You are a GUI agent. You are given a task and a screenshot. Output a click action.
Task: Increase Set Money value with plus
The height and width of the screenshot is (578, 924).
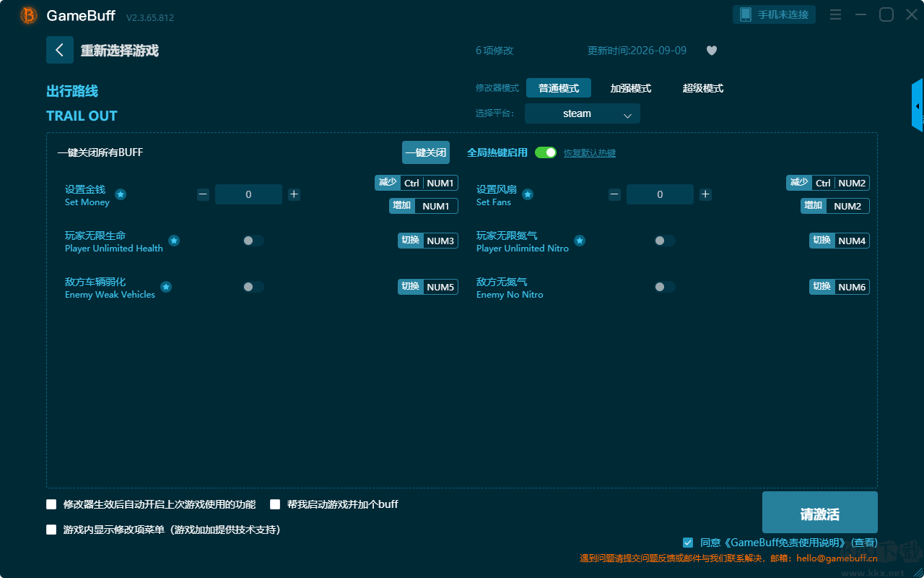point(294,194)
